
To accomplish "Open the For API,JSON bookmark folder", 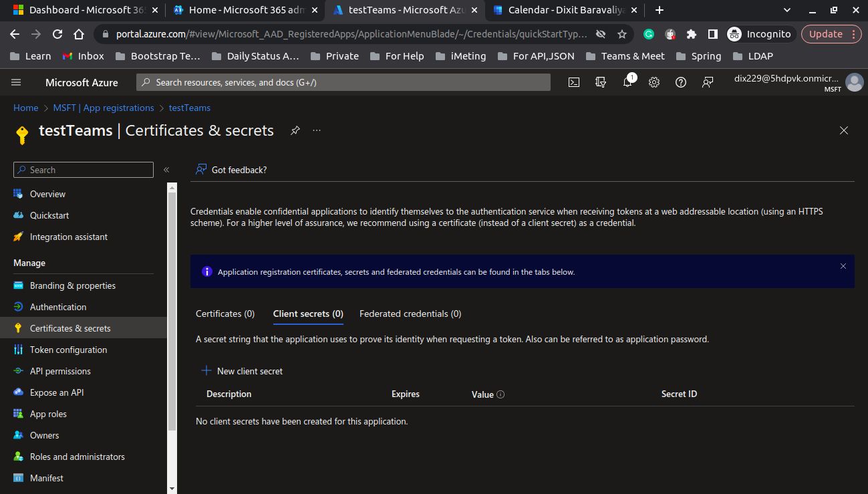I will click(x=535, y=56).
